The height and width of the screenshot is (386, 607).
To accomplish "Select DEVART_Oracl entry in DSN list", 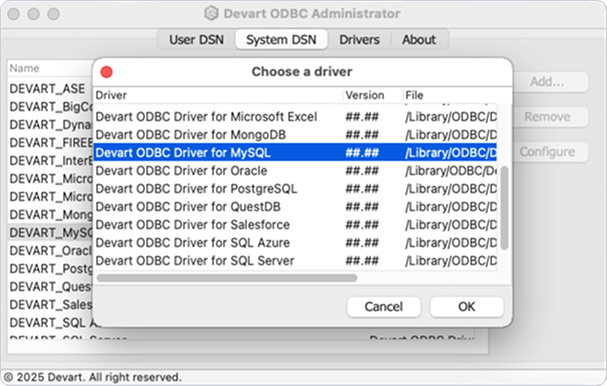I will pyautogui.click(x=51, y=250).
